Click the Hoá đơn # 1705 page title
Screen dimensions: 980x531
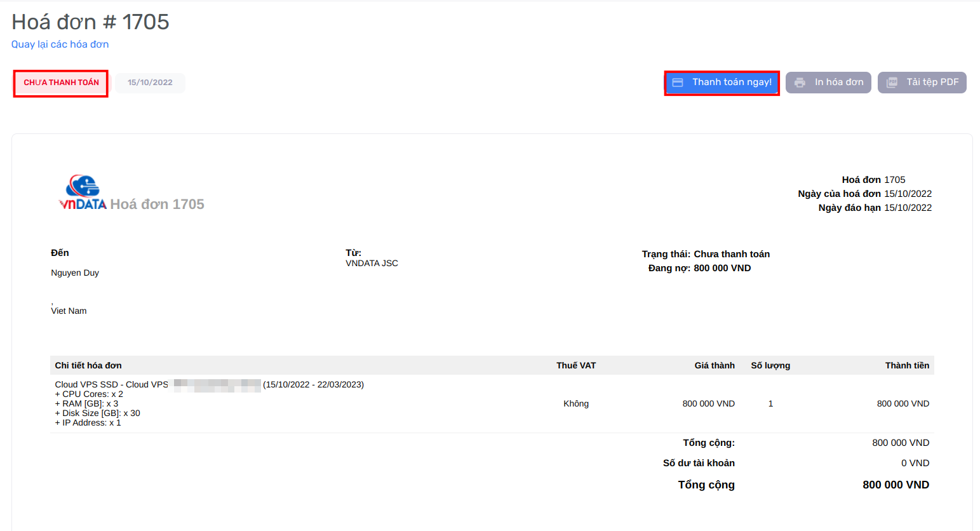(x=90, y=22)
